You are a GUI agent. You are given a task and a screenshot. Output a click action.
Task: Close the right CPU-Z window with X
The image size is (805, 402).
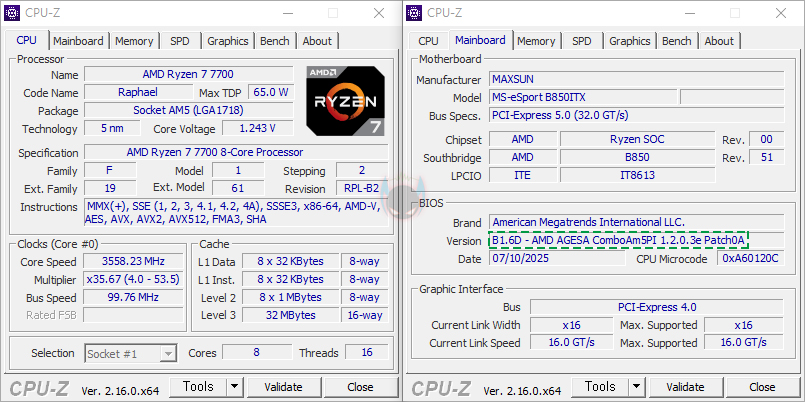tap(781, 13)
